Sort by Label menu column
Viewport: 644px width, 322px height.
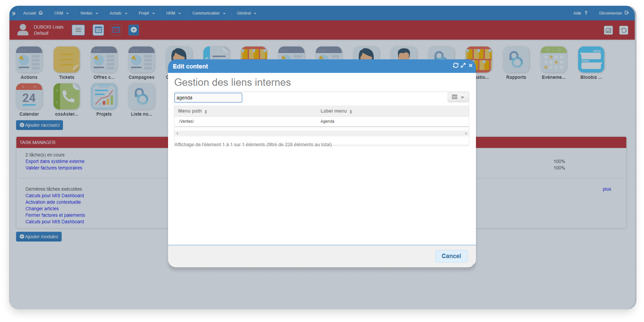pyautogui.click(x=336, y=111)
